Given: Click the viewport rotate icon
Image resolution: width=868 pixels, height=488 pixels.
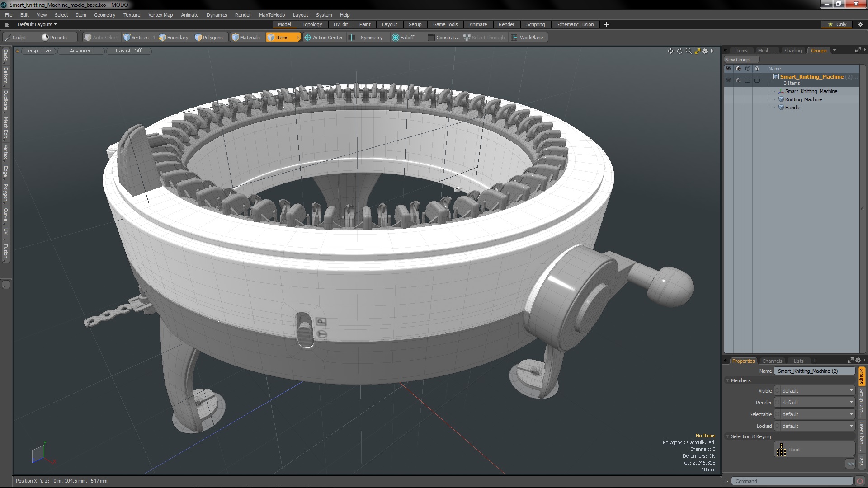Looking at the screenshot, I should pyautogui.click(x=679, y=51).
